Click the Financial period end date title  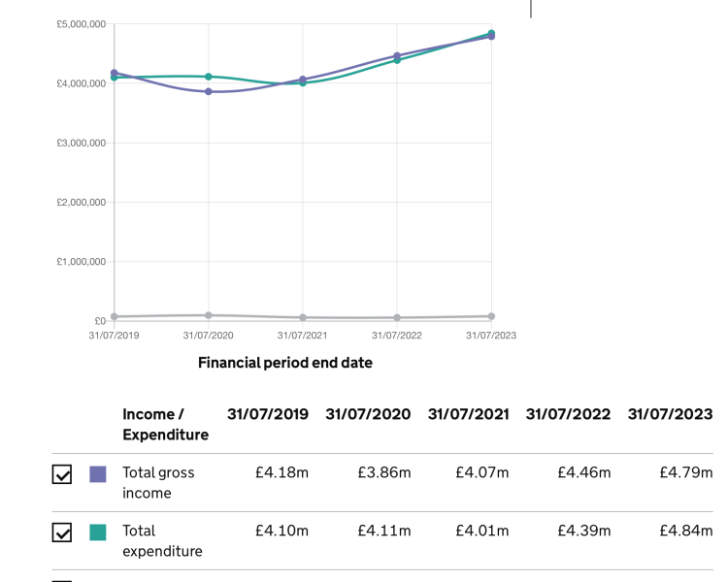point(284,363)
